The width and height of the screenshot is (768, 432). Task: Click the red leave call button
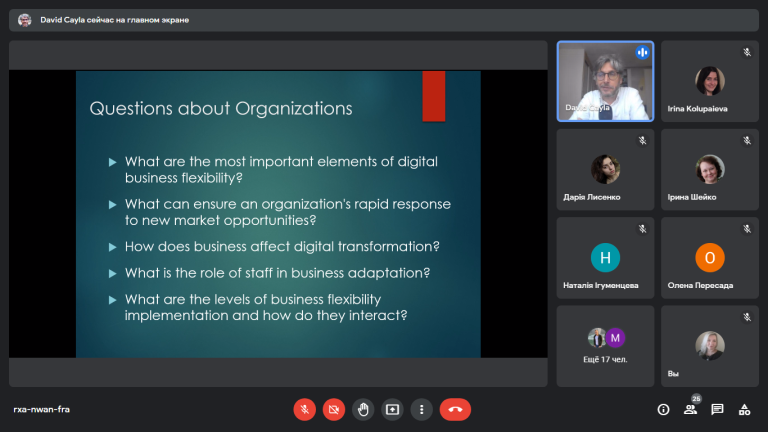pos(455,409)
